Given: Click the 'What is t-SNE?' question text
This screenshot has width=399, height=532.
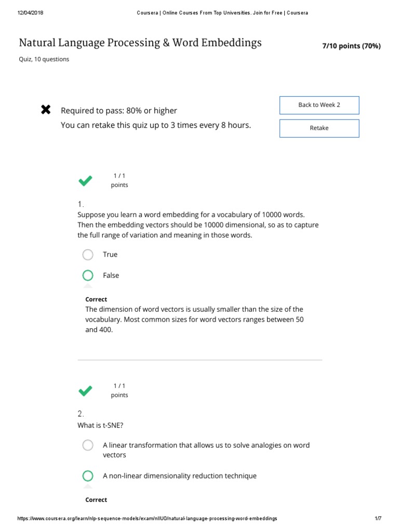Looking at the screenshot, I should [100, 425].
